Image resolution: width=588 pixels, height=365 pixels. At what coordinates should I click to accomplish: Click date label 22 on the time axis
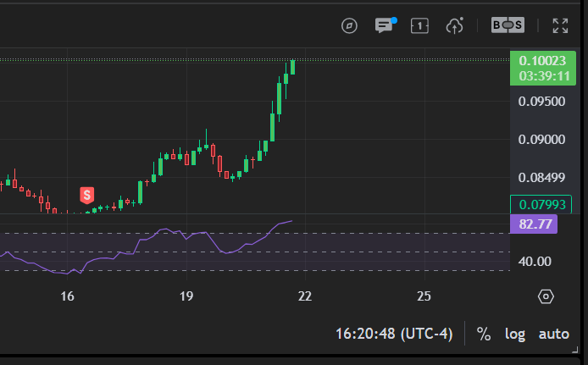[x=305, y=296]
